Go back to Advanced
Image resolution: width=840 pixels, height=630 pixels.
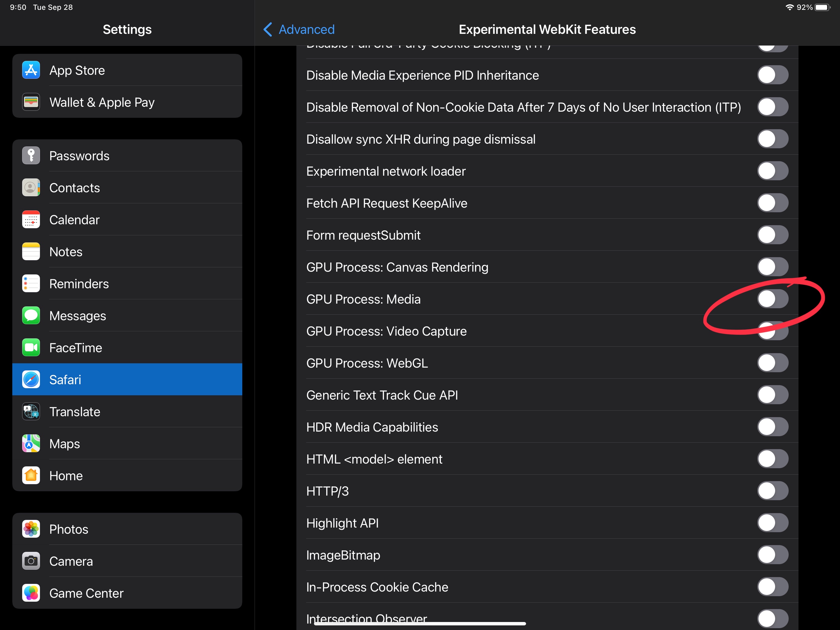click(x=299, y=29)
